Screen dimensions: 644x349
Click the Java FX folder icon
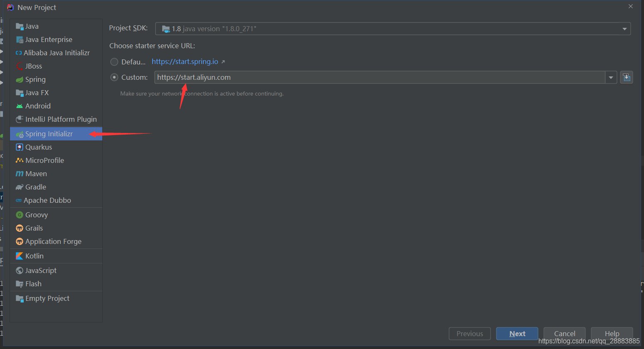20,93
